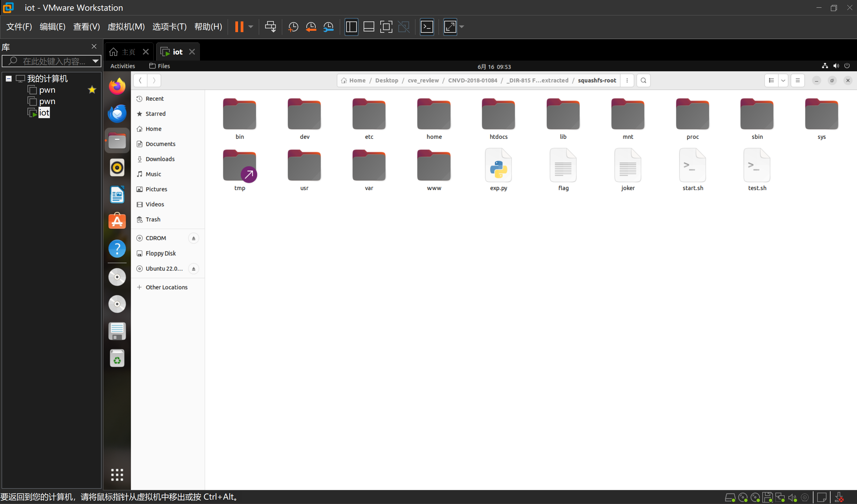This screenshot has height=504, width=857.
Task: Focus the library search field
Action: [x=51, y=61]
